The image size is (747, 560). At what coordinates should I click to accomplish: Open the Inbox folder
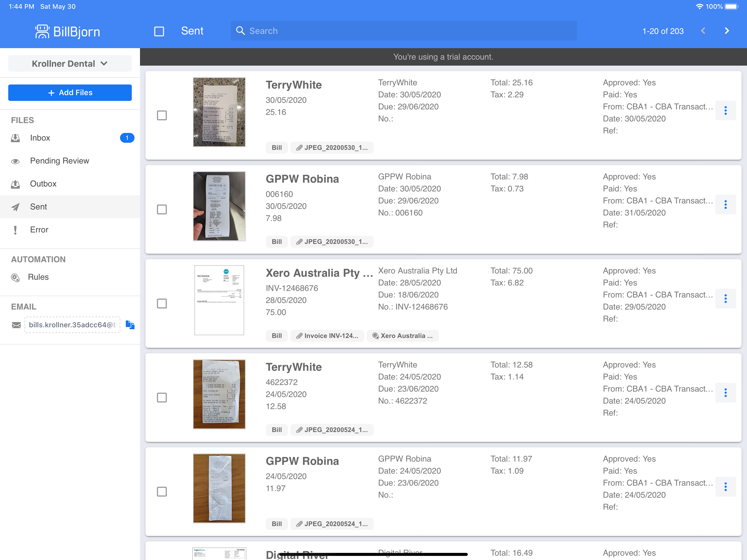pyautogui.click(x=70, y=138)
